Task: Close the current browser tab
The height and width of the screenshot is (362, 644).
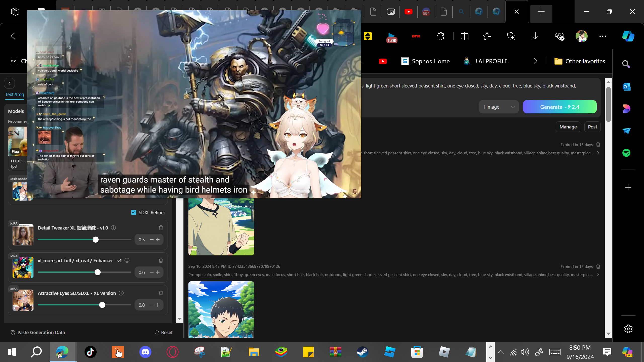Action: click(x=517, y=12)
